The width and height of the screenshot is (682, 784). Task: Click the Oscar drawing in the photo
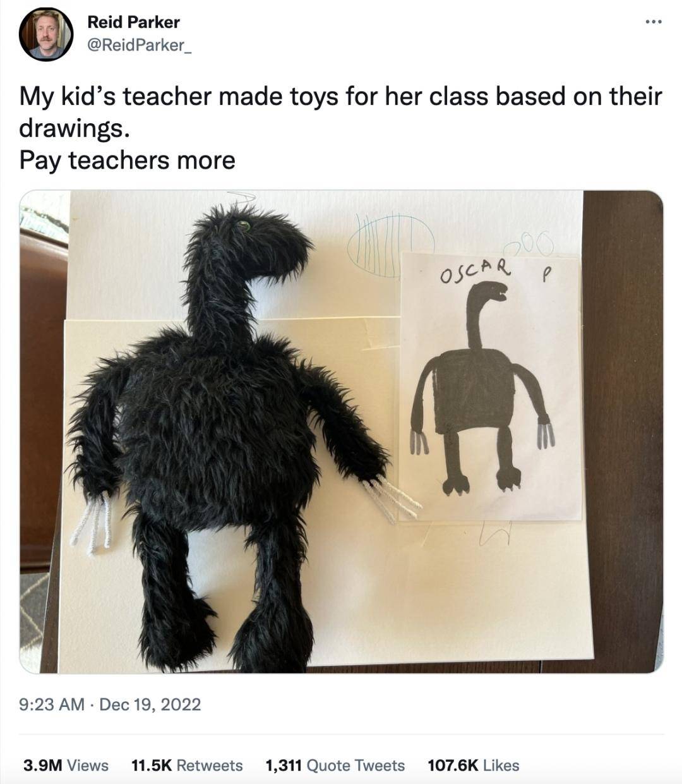(490, 387)
